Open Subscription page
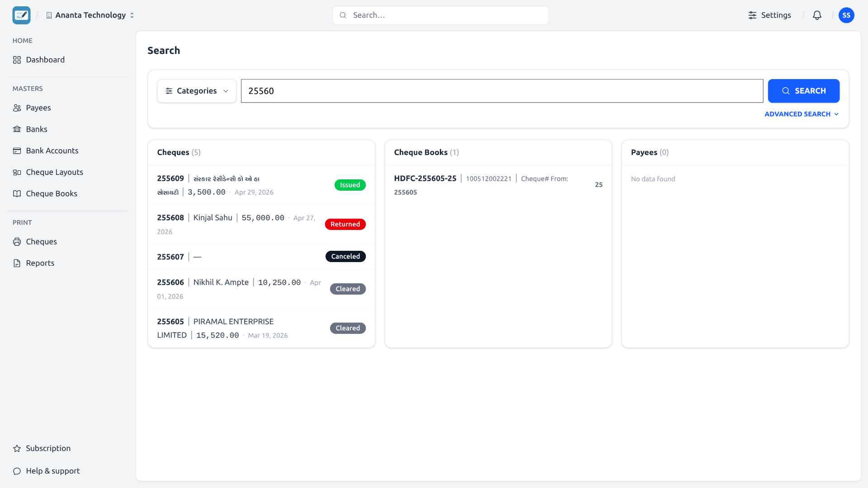This screenshot has width=868, height=488. click(68, 448)
